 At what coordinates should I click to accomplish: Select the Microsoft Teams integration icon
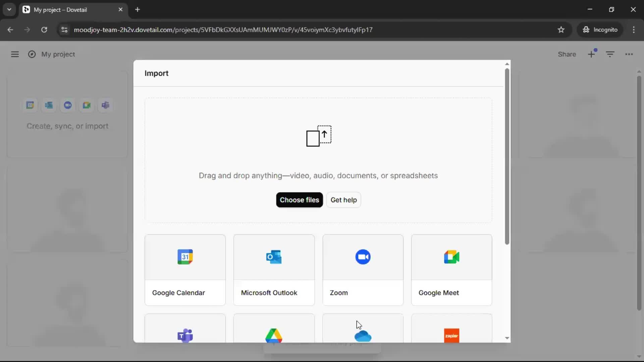[185, 335]
